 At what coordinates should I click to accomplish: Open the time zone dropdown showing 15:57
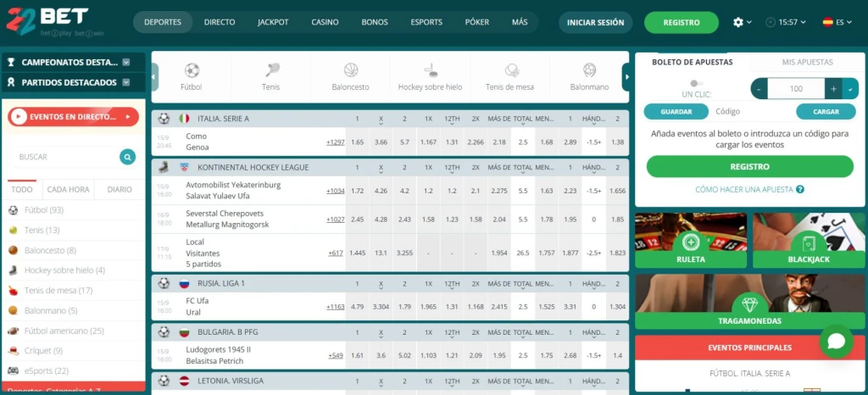786,22
